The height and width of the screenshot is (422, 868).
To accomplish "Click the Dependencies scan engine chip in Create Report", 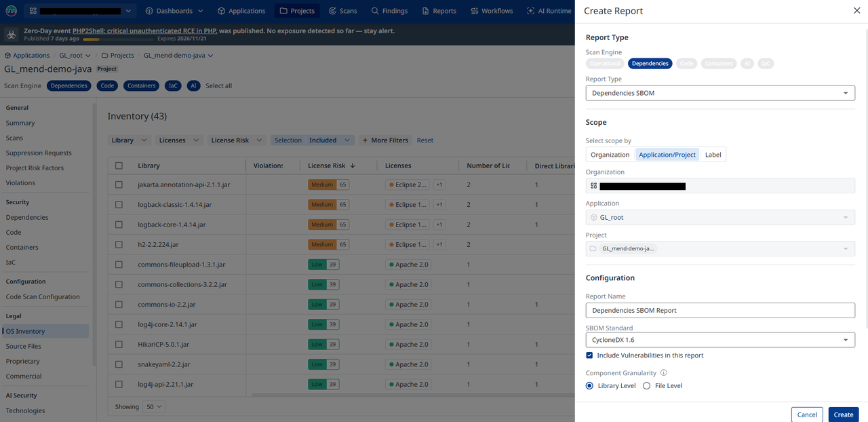I will [x=650, y=64].
